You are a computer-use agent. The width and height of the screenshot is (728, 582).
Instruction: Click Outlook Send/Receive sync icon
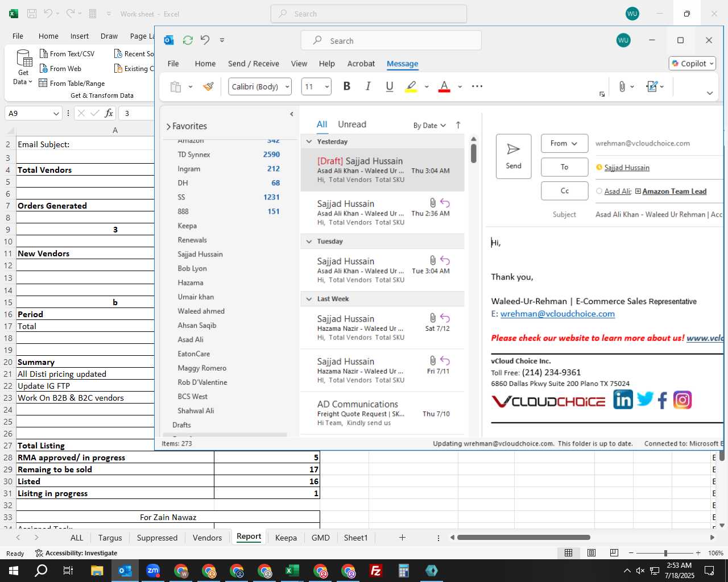click(188, 40)
